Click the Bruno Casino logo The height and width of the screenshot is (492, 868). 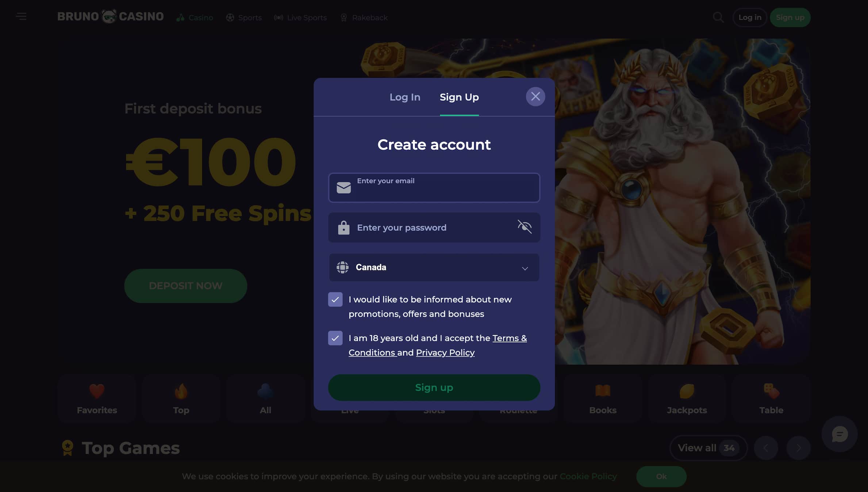tap(110, 16)
